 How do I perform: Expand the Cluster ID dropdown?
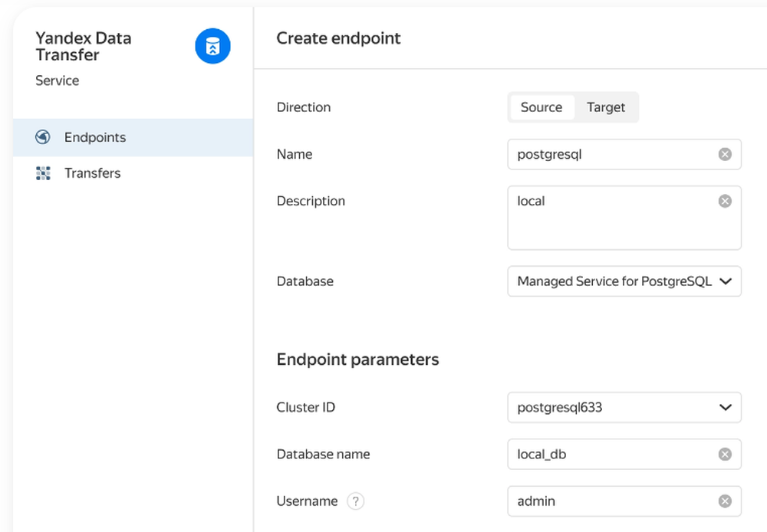click(x=624, y=407)
